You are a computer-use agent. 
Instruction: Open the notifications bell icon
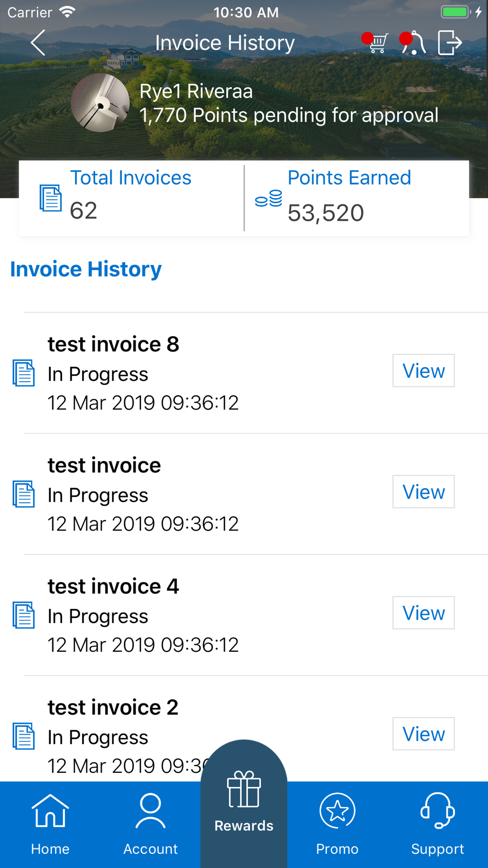click(412, 43)
